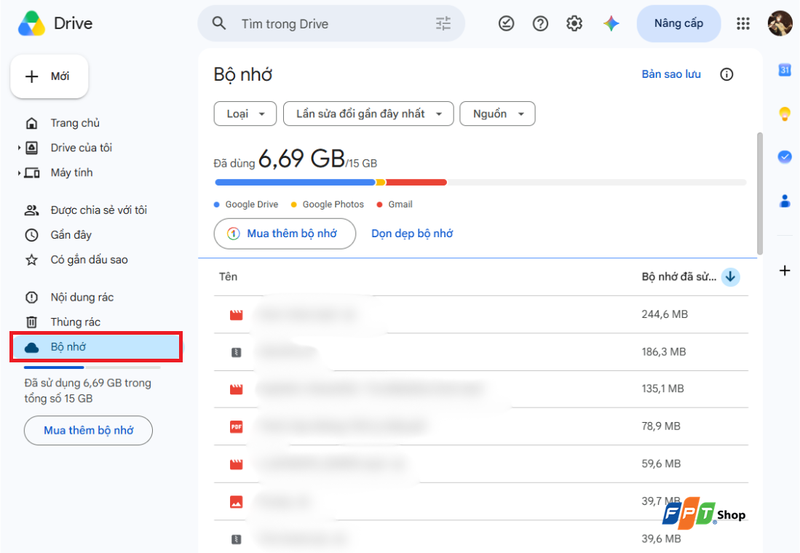Click Đã sử dụng 6,69 GB sidebar text
This screenshot has width=800, height=553.
coord(88,391)
